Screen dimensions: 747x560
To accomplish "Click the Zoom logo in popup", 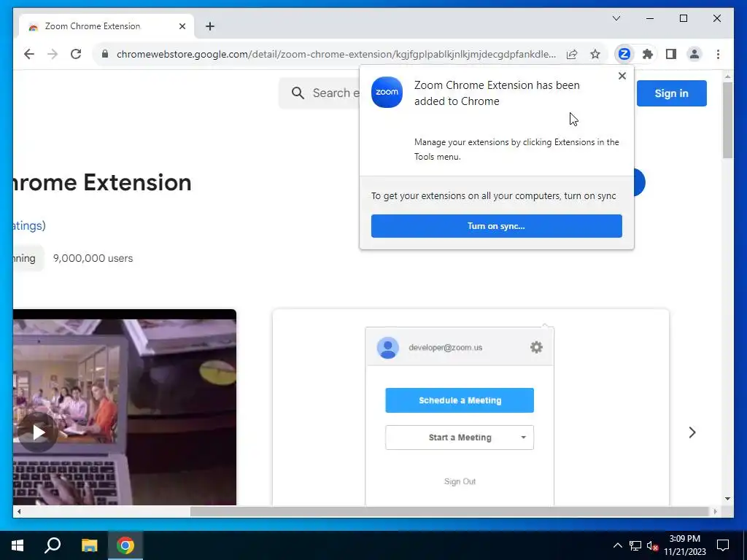I will point(387,92).
